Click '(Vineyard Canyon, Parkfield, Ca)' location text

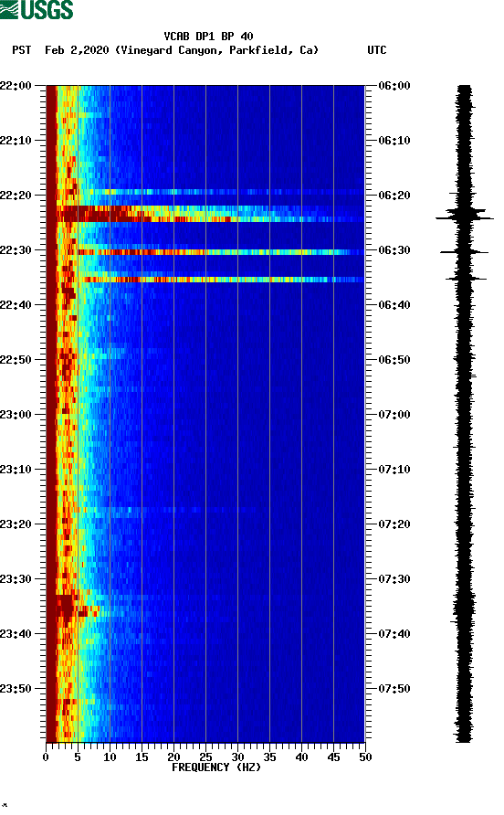(216, 50)
